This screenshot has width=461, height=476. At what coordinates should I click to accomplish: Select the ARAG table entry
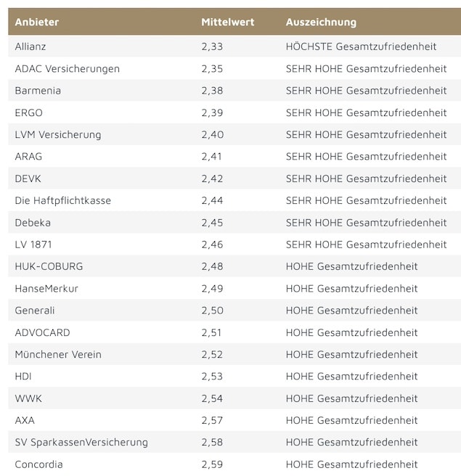(x=29, y=156)
